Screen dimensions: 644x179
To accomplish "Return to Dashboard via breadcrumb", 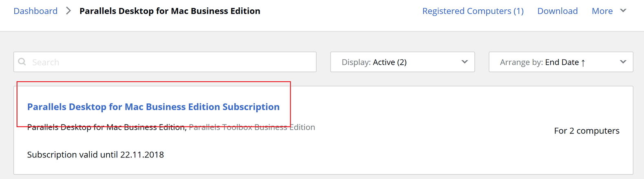I will (x=35, y=11).
